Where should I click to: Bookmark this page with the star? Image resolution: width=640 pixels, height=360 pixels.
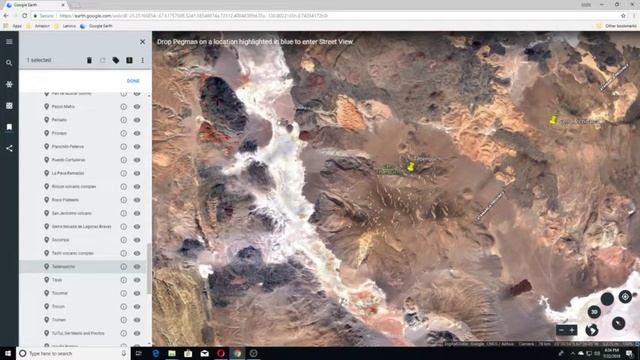pos(623,16)
